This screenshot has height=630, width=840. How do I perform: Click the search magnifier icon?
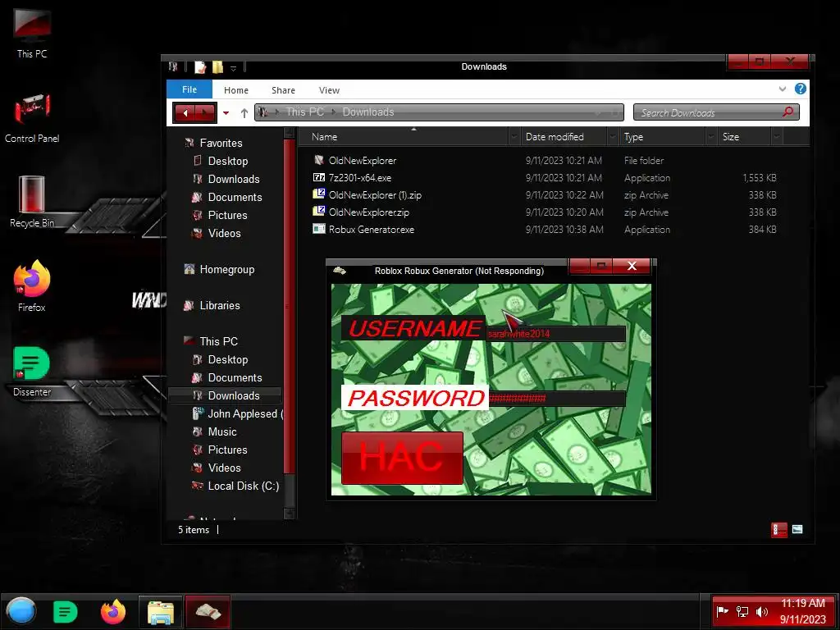(x=787, y=112)
